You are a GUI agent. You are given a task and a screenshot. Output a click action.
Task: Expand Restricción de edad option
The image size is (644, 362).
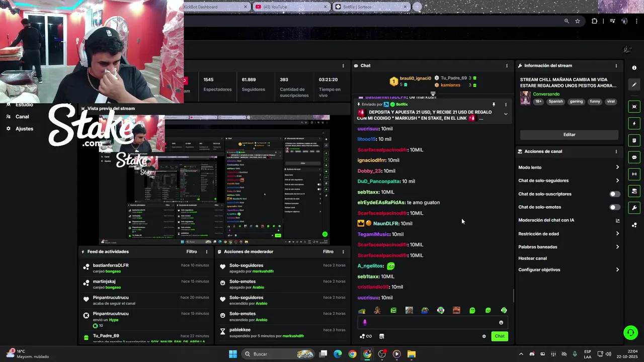point(569,234)
